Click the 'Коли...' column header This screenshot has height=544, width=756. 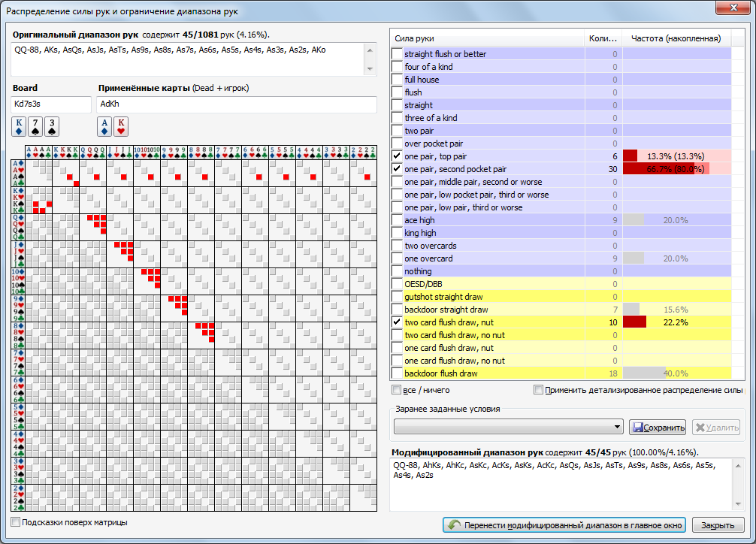(603, 38)
